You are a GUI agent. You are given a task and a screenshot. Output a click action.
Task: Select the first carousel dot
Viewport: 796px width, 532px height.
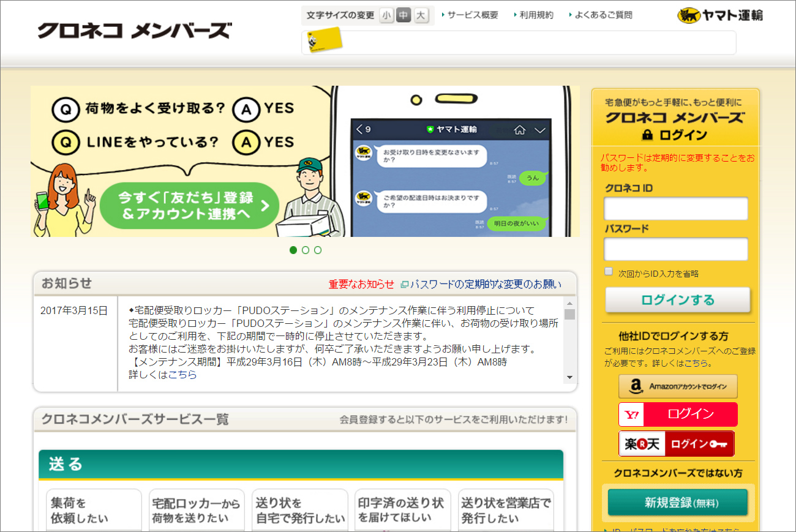click(293, 250)
